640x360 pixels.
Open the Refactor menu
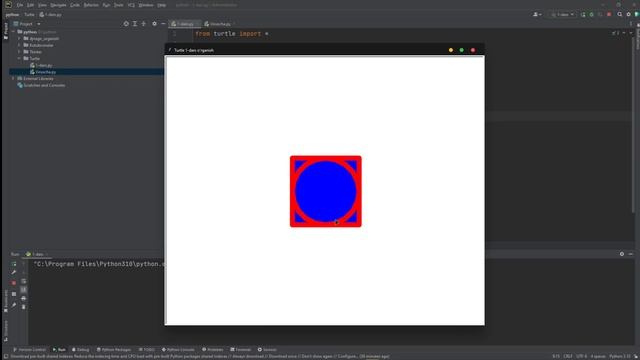click(x=91, y=5)
